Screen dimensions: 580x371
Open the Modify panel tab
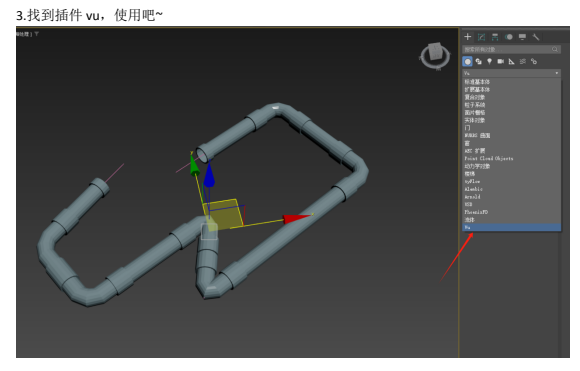click(481, 37)
